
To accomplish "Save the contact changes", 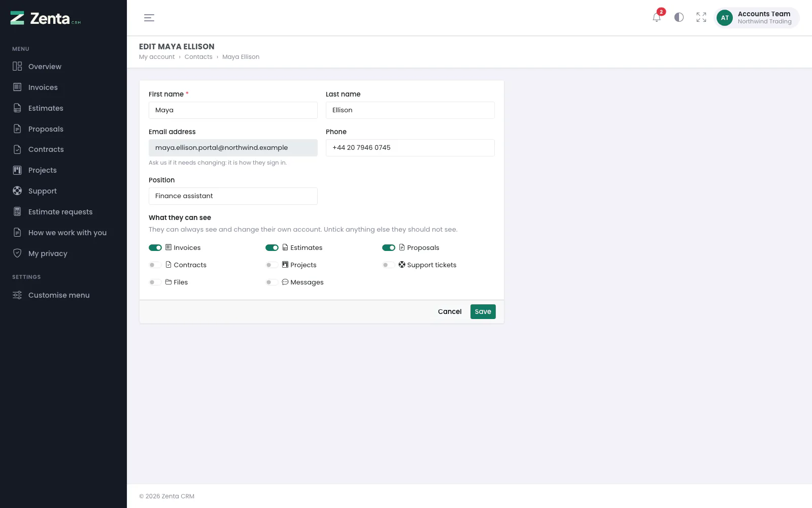I will click(x=483, y=311).
